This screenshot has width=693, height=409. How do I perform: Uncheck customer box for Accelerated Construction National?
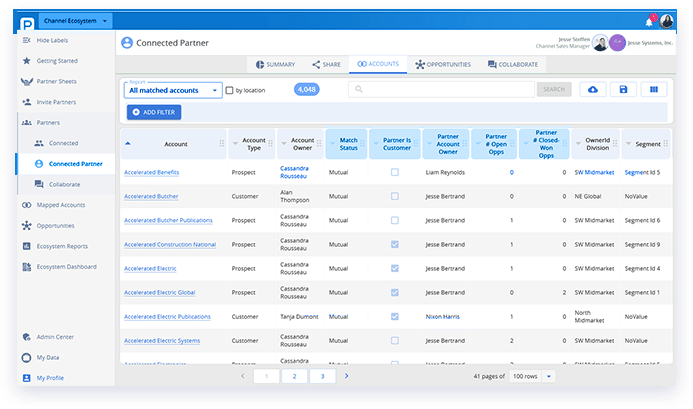pyautogui.click(x=395, y=244)
